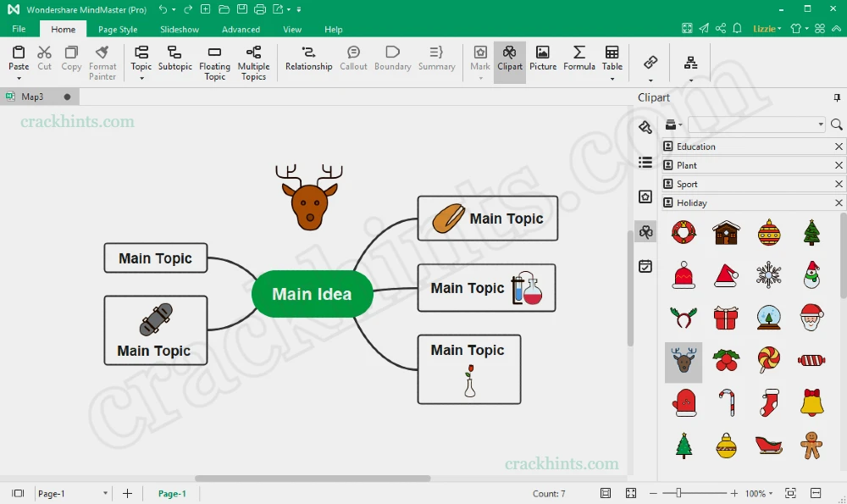Screen dimensions: 847x504
Task: Insert a Relationship line
Action: 308,59
